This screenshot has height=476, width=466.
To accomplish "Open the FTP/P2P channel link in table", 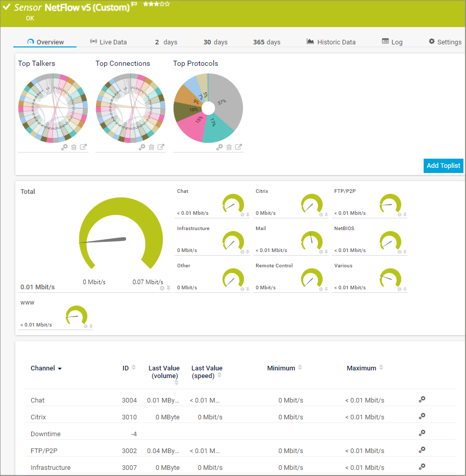I will coord(43,450).
